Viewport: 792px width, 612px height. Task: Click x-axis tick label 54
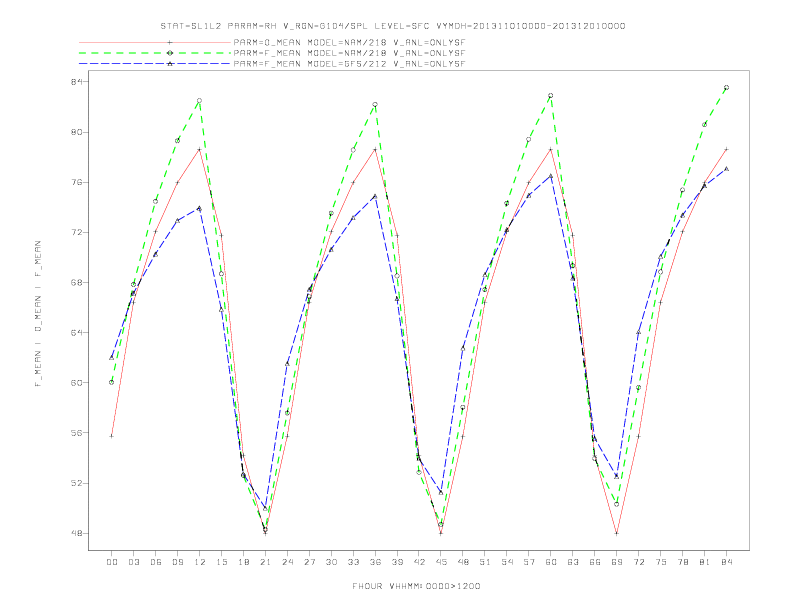click(507, 562)
